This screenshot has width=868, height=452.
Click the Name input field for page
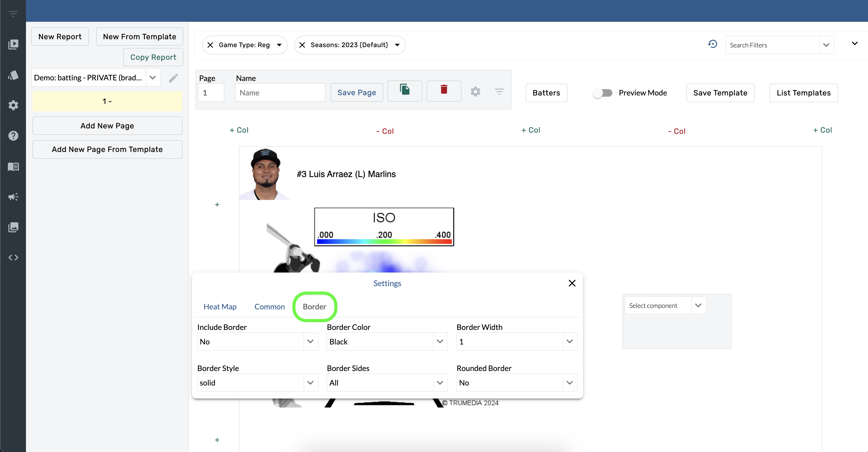(280, 92)
